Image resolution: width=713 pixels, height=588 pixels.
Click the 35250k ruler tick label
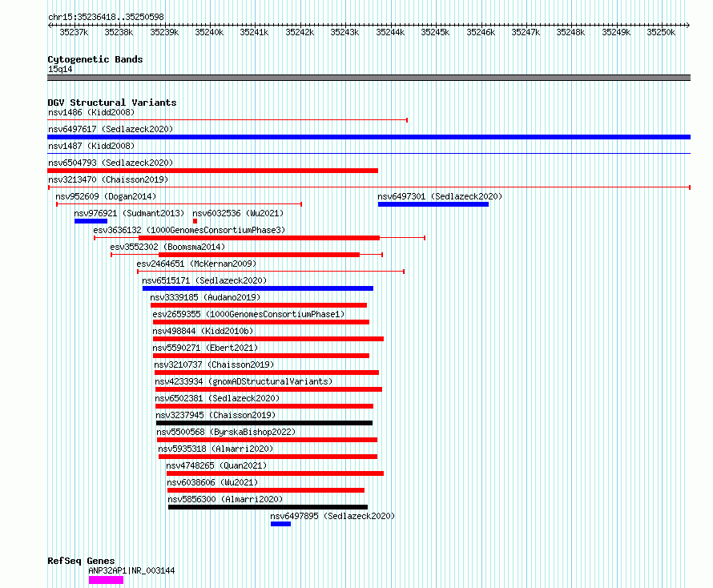coord(661,32)
